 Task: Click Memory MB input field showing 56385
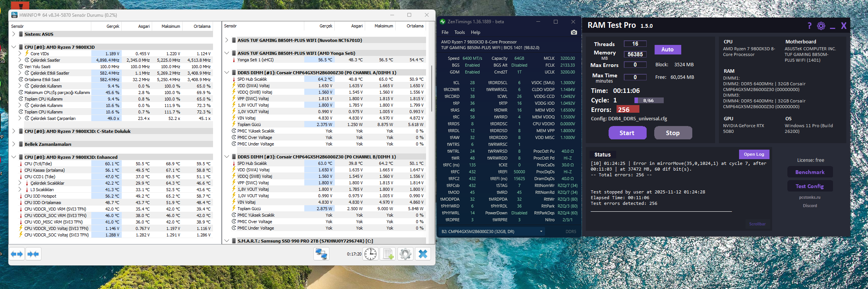pos(635,54)
